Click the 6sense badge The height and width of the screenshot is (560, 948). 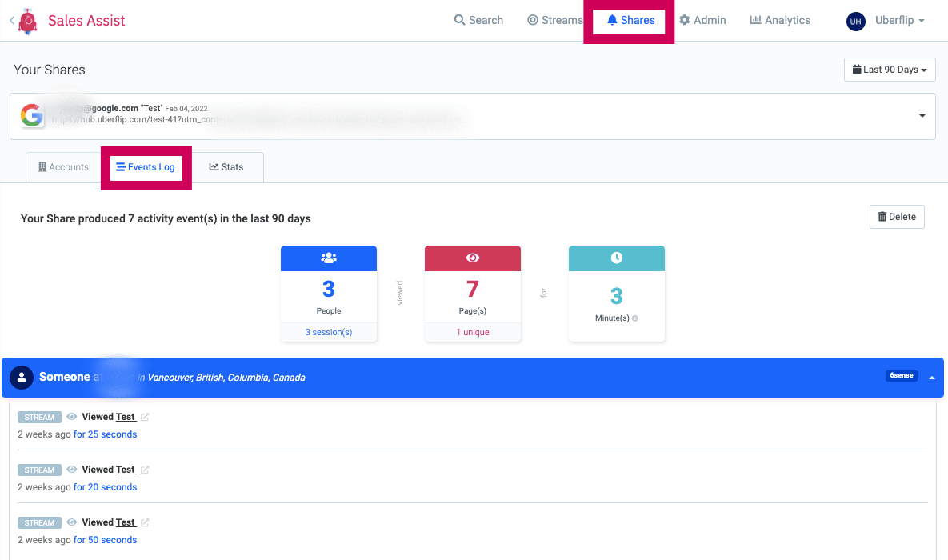902,375
